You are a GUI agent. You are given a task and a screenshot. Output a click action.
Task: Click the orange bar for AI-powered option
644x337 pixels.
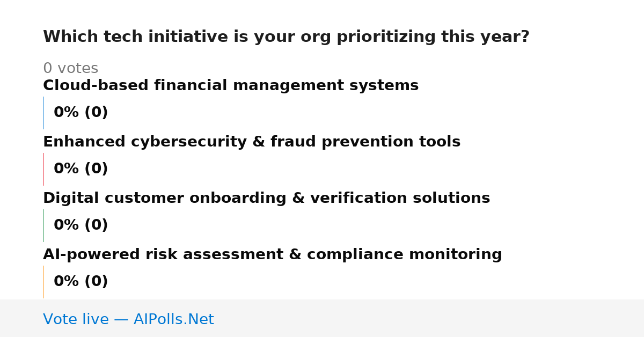click(x=43, y=282)
